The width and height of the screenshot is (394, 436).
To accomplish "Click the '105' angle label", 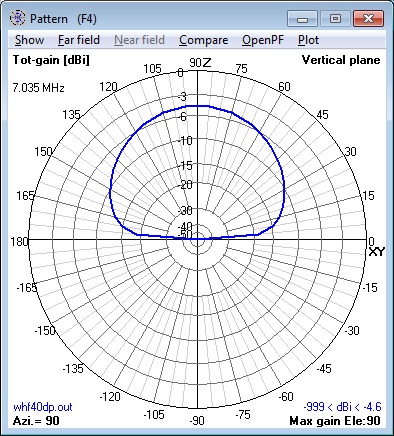I will click(152, 69).
